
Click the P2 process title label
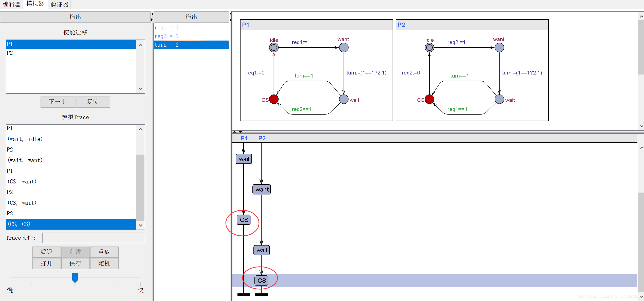[x=401, y=25]
